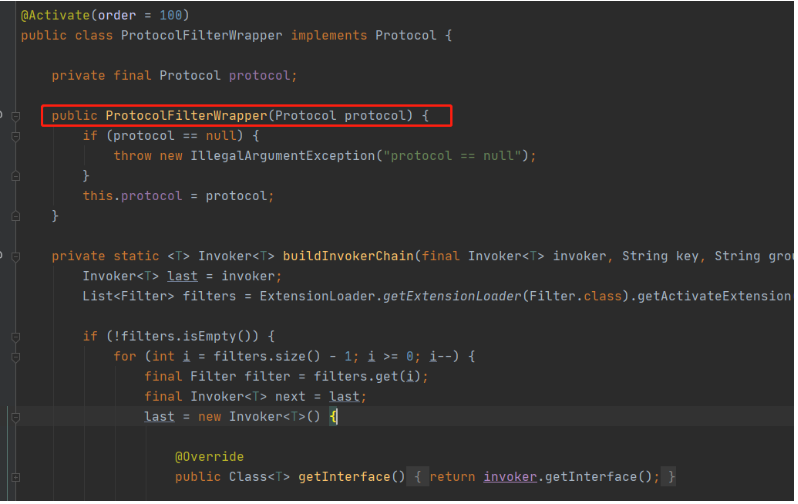
Task: Collapse the buildInvokerChain method fold marker
Action: pyautogui.click(x=16, y=257)
